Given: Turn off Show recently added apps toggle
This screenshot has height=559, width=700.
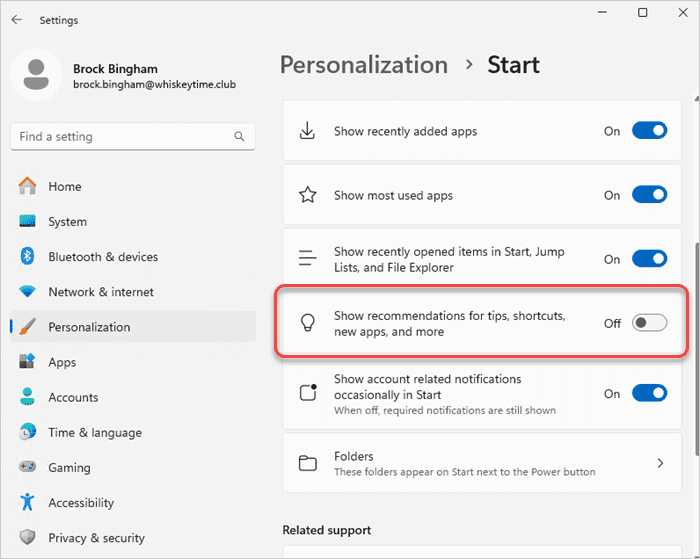Looking at the screenshot, I should (x=650, y=131).
